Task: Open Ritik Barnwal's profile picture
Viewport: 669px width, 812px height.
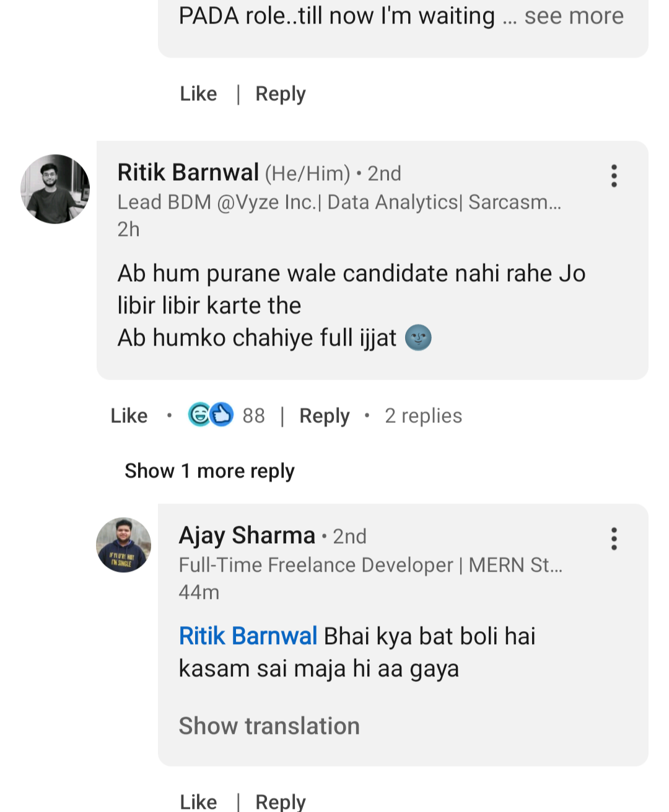Action: point(55,189)
